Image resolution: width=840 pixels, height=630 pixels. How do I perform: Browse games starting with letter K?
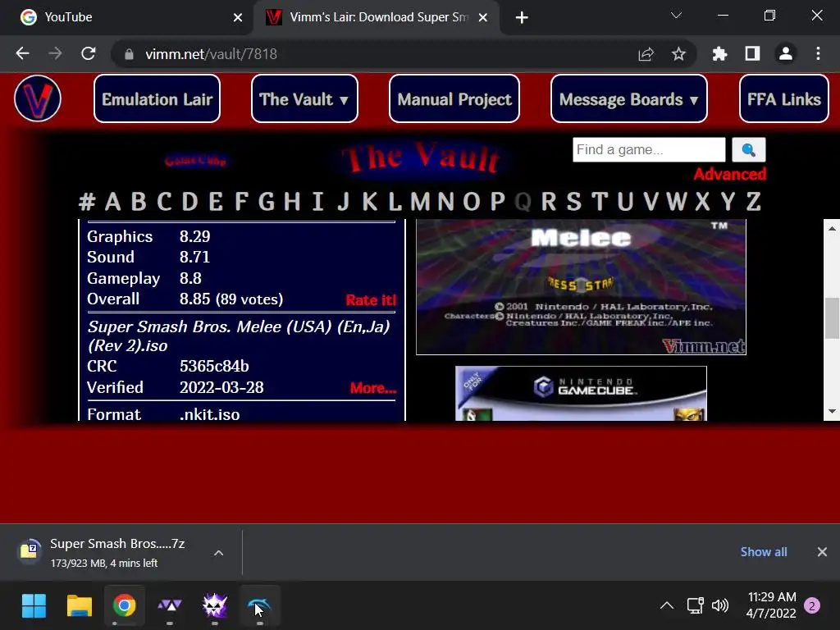pyautogui.click(x=369, y=202)
